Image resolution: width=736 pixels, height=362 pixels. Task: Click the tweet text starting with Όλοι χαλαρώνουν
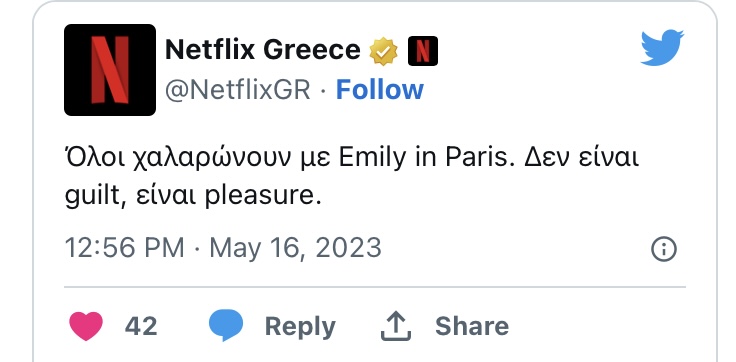tap(352, 176)
